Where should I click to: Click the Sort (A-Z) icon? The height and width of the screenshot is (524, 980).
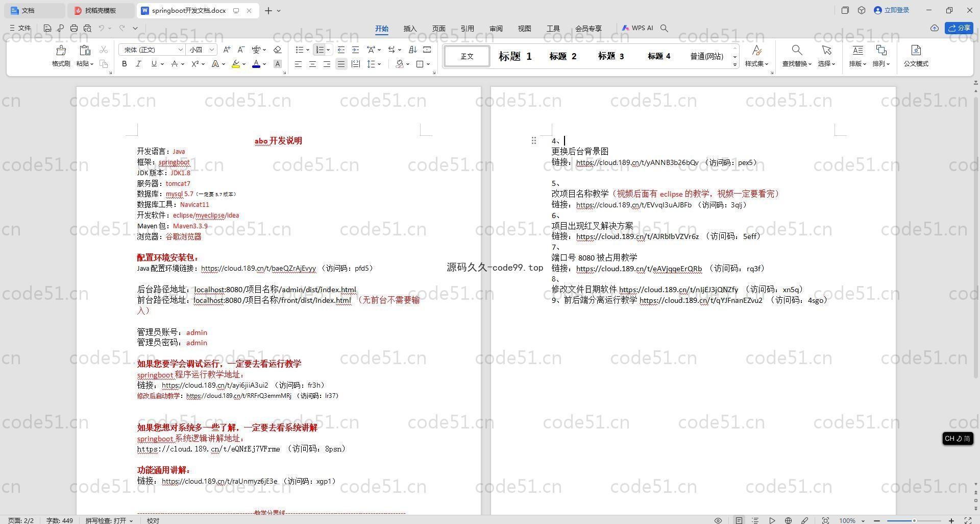click(413, 50)
